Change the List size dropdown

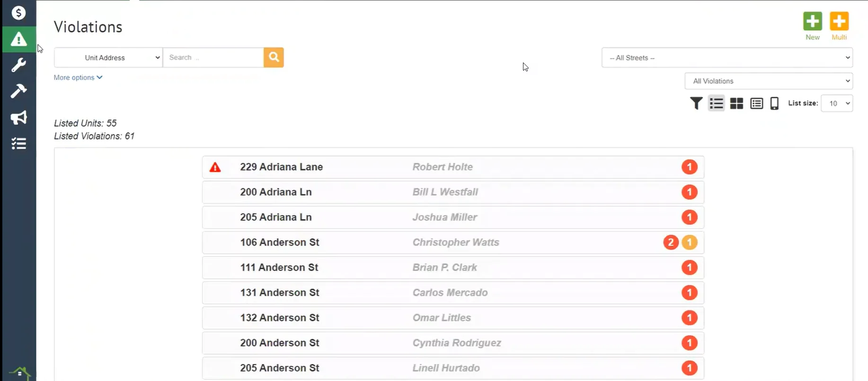tap(837, 103)
